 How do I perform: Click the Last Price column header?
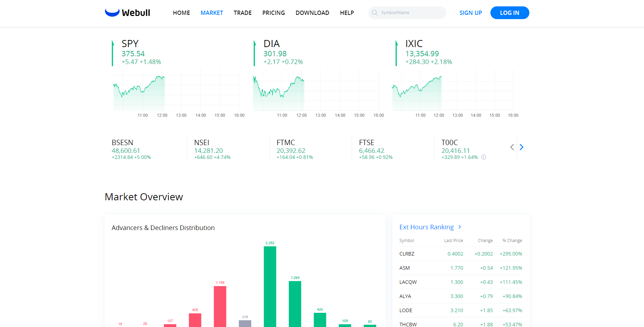[454, 240]
